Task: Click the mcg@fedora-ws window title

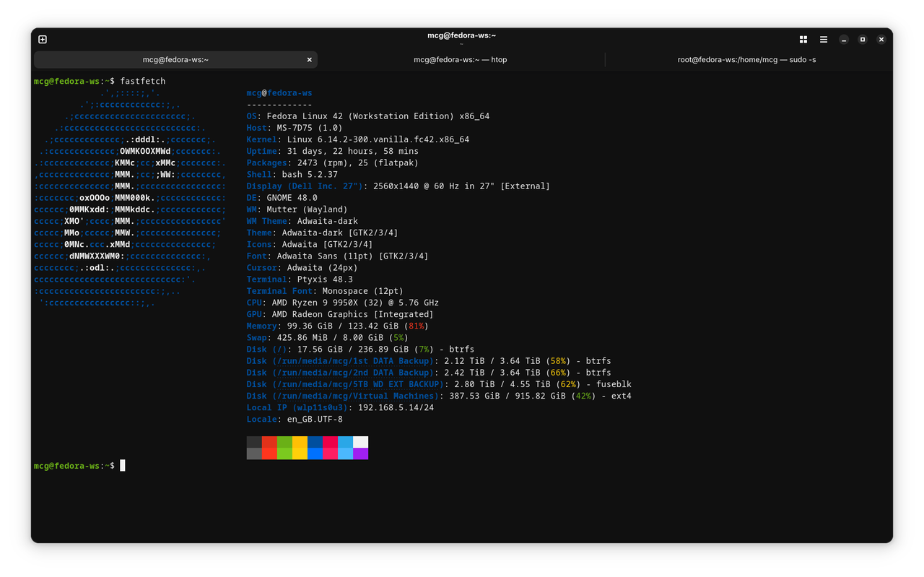Action: pyautogui.click(x=462, y=35)
